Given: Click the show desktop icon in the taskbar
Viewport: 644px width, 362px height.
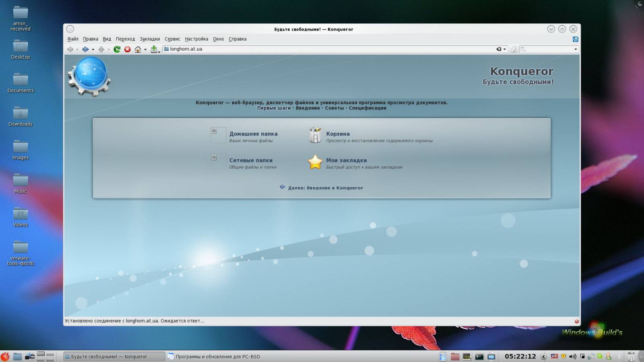Looking at the screenshot, I should point(29,356).
